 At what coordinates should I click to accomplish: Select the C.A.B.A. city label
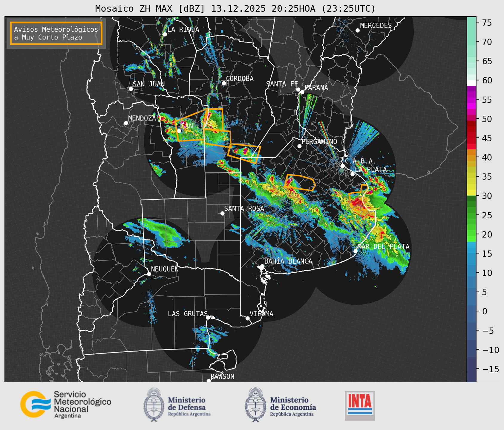coord(360,161)
